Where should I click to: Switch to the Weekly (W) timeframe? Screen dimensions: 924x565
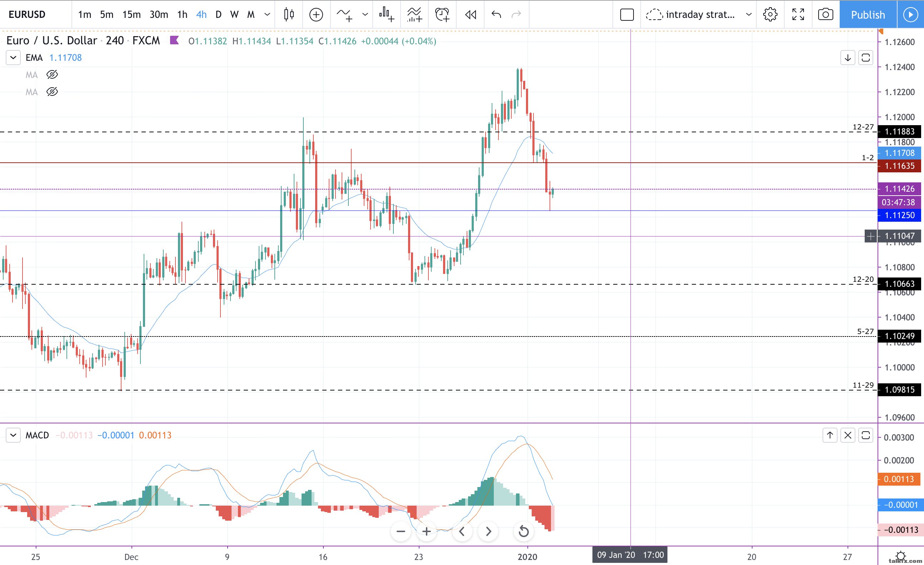click(234, 14)
